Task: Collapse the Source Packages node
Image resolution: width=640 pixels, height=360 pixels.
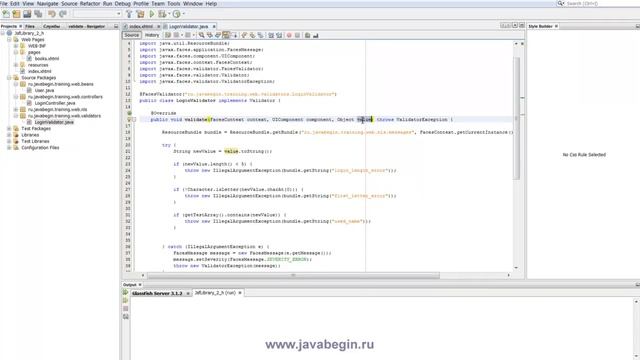Action: click(x=9, y=78)
